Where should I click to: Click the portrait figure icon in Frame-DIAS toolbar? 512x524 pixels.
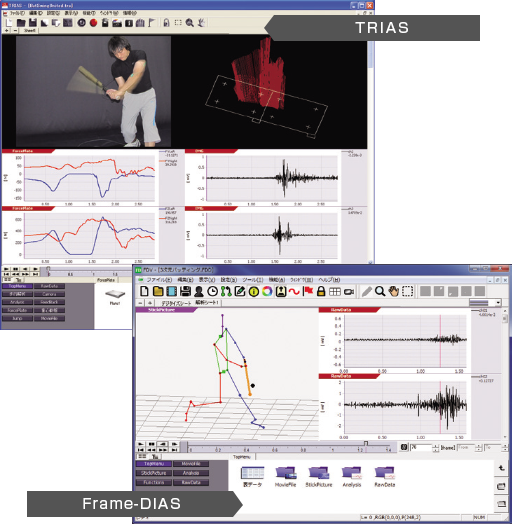[281, 291]
